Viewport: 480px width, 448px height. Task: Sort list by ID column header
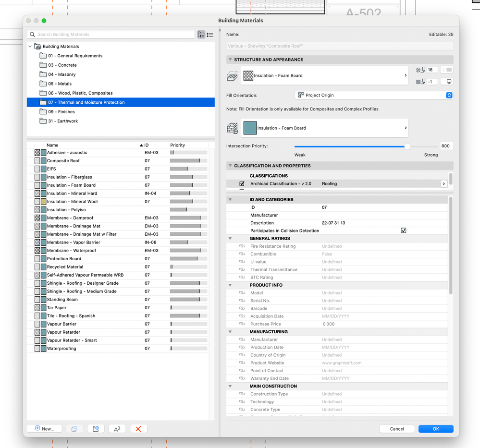(x=147, y=145)
